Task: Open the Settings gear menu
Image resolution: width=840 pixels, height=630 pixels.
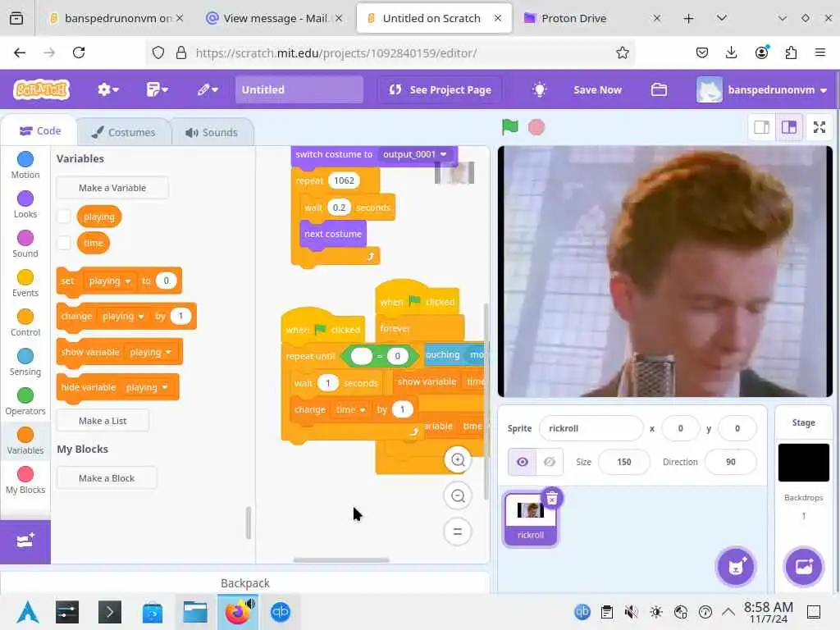Action: 107,89
